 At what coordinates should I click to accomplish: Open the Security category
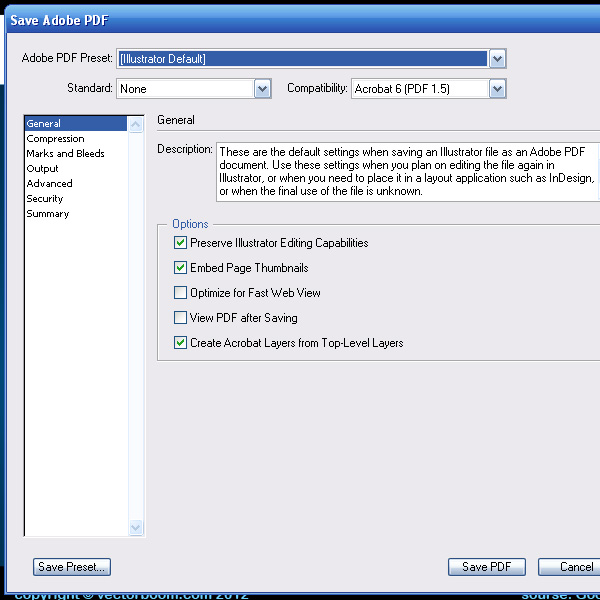pos(76,199)
